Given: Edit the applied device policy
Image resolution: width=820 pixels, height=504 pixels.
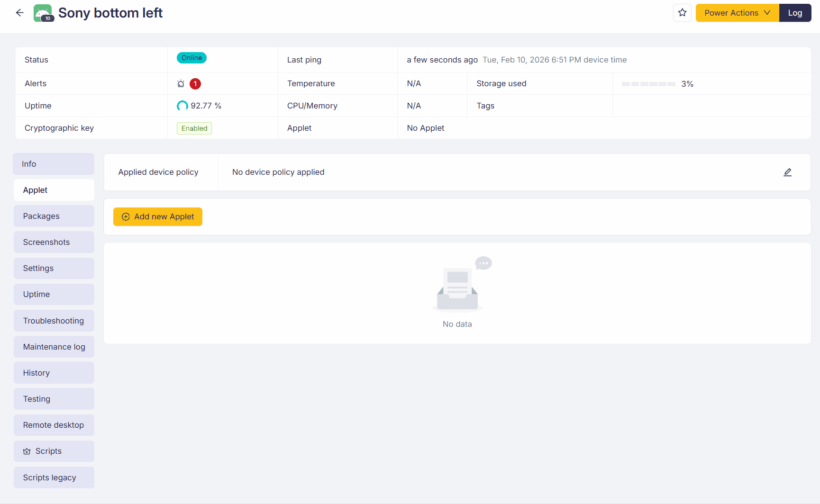Looking at the screenshot, I should pyautogui.click(x=787, y=172).
